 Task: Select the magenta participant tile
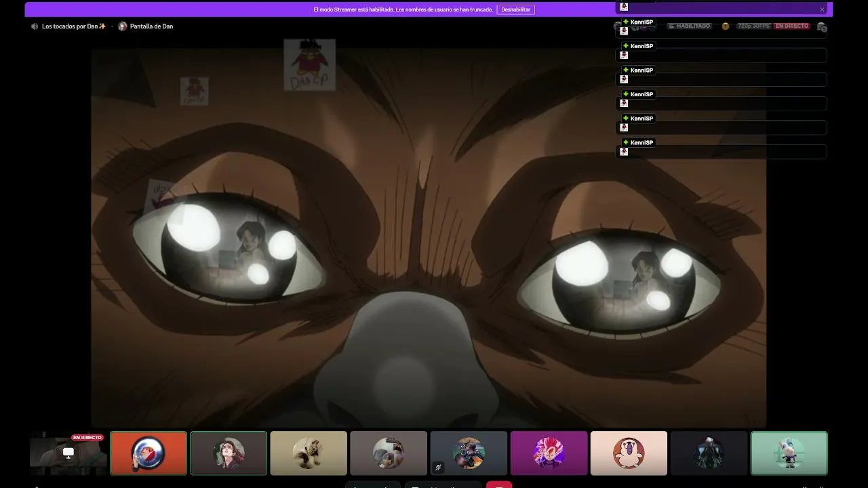point(549,453)
